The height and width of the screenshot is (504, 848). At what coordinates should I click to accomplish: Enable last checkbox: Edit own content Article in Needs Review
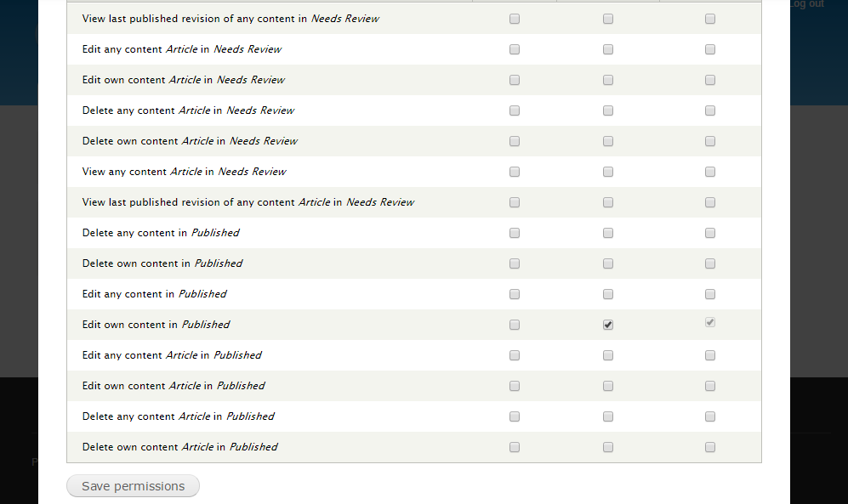point(710,80)
